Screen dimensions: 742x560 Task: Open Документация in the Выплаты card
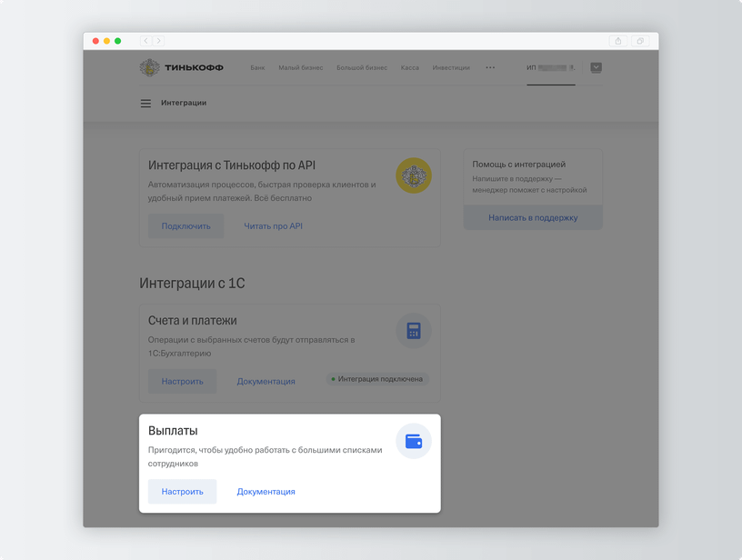[x=266, y=492]
